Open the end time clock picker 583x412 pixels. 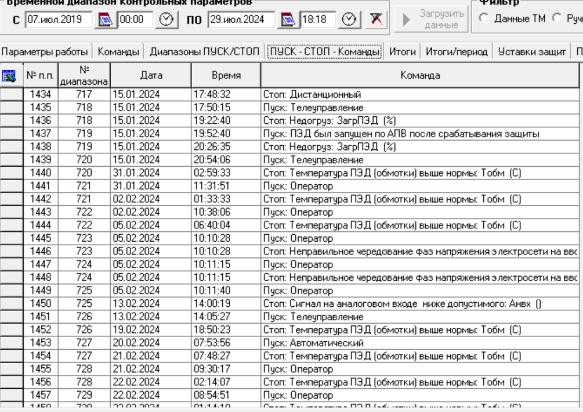click(349, 19)
